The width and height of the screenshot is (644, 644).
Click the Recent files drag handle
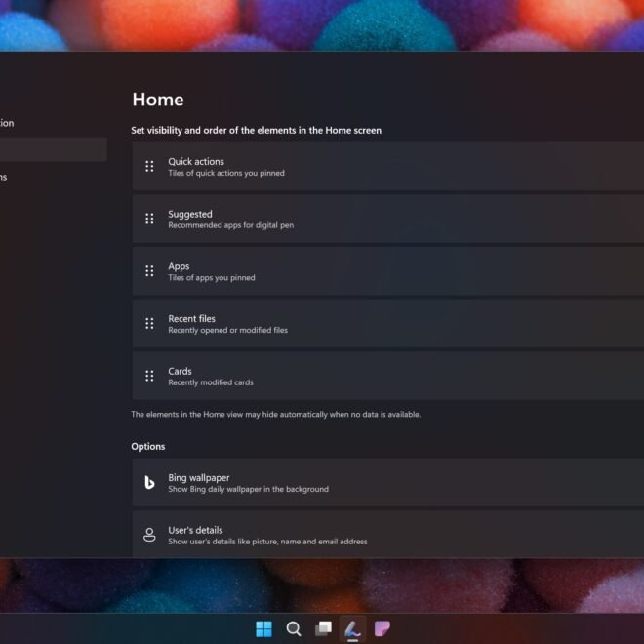click(x=149, y=324)
